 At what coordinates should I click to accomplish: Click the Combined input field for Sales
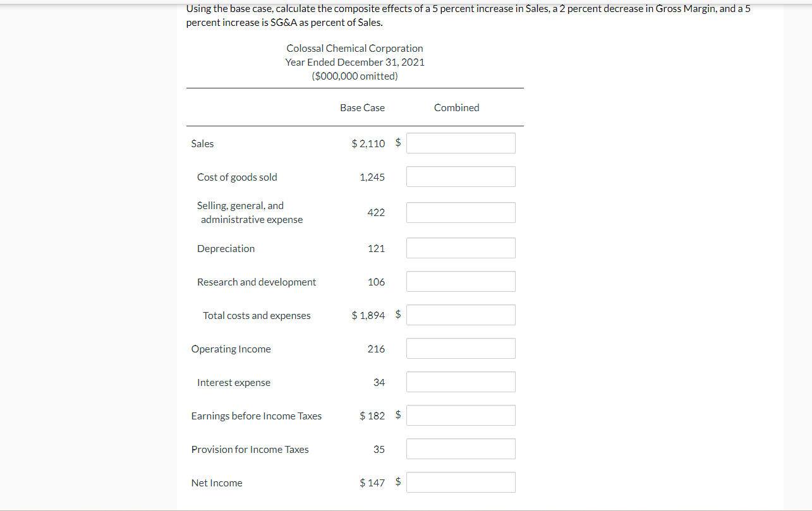(x=461, y=143)
